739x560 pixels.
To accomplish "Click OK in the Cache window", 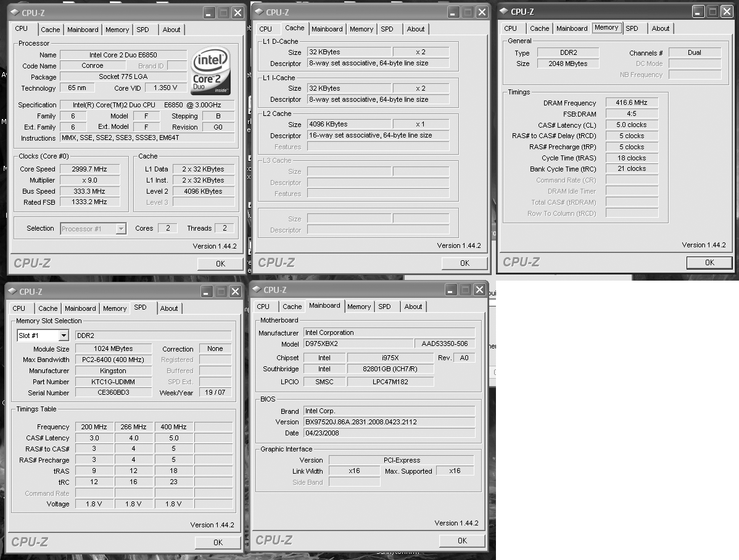I will 464,263.
